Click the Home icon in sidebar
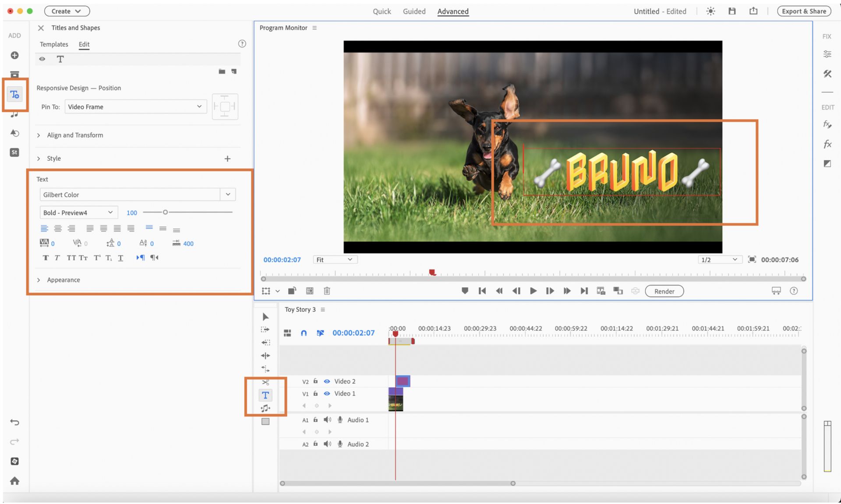 (14, 481)
